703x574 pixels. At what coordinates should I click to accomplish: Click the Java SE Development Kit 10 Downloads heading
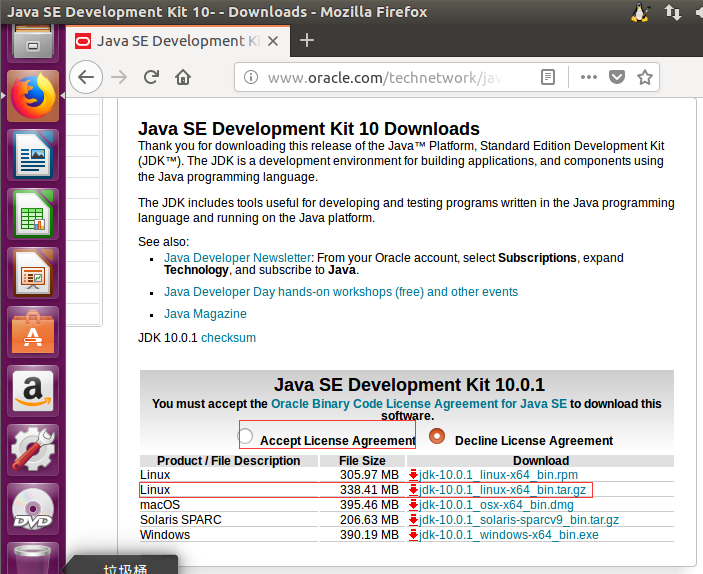[x=309, y=129]
